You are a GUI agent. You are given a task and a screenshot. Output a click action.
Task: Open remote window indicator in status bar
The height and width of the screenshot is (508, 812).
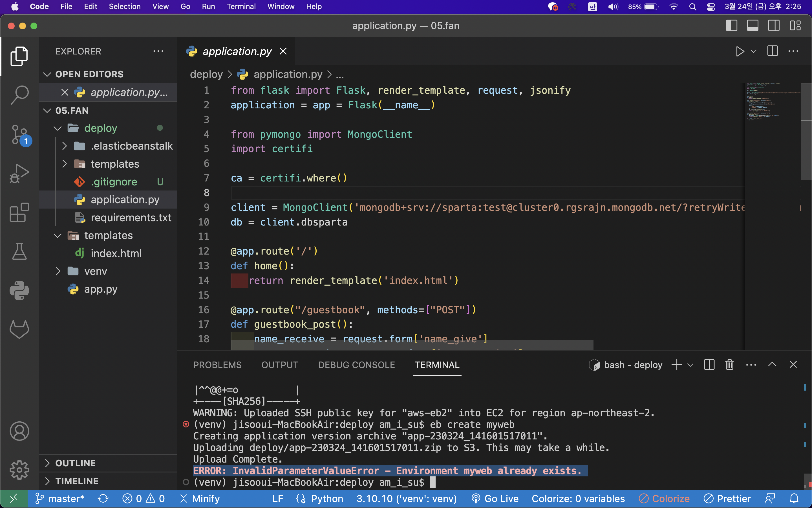click(x=14, y=499)
